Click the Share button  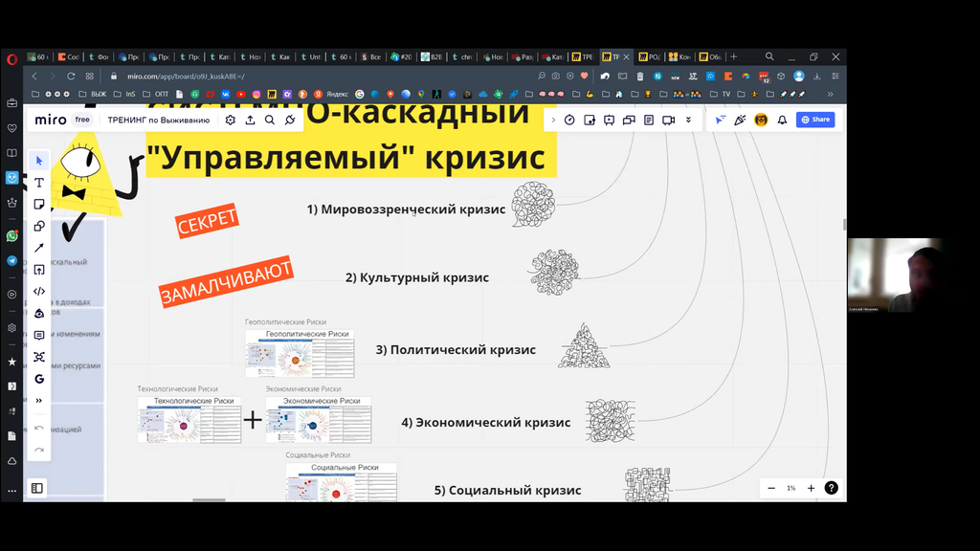pos(815,120)
